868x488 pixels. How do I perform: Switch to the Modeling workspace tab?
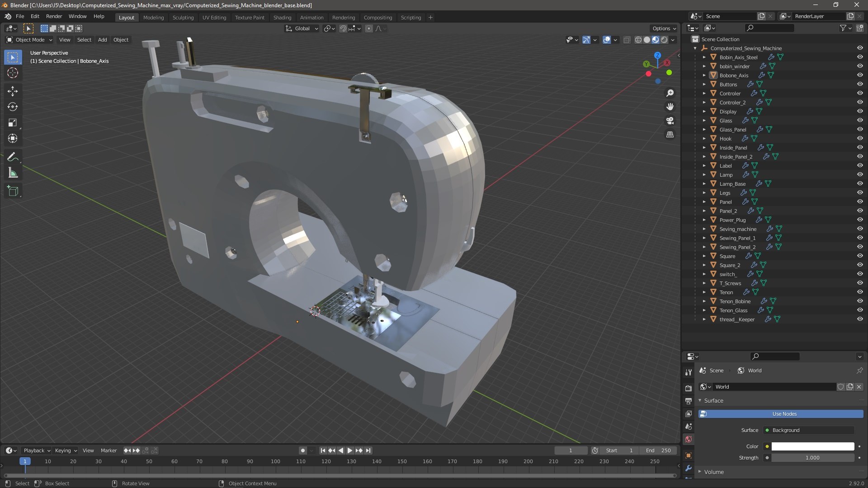(x=153, y=18)
